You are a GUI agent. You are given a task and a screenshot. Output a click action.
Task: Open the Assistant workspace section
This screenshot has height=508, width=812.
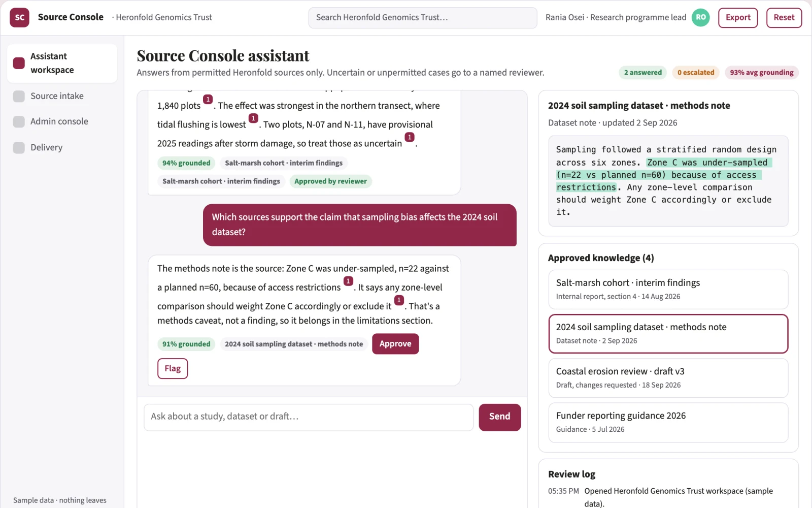pyautogui.click(x=62, y=63)
